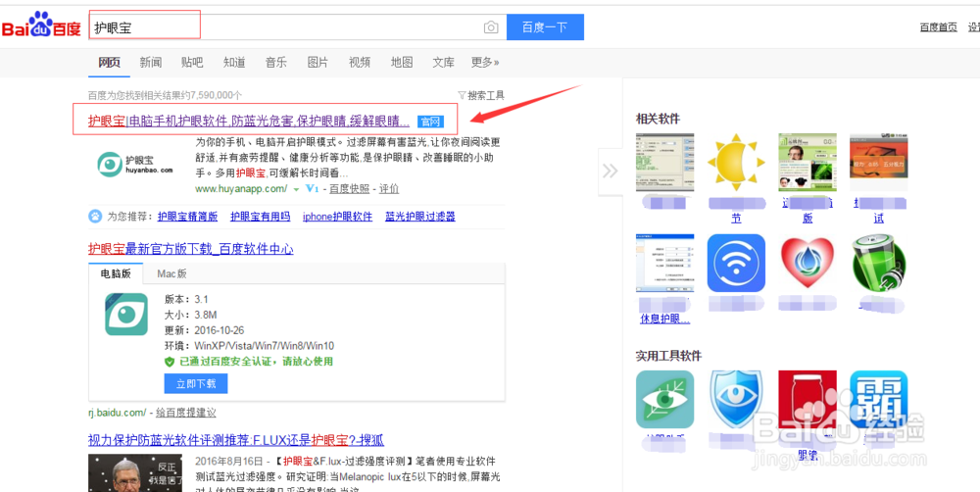Open the 地图 tab
This screenshot has width=980, height=492.
[402, 63]
